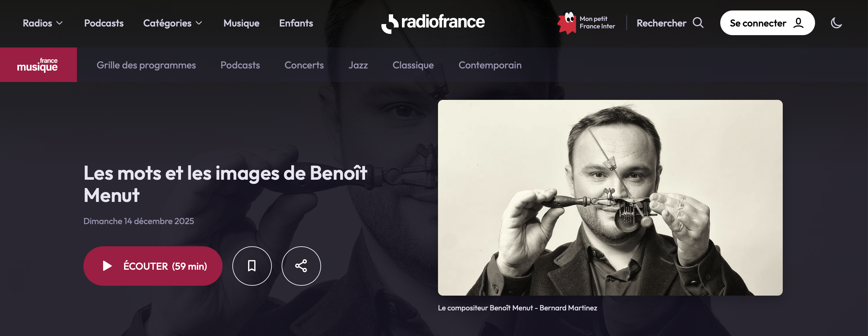This screenshot has height=336, width=868.
Task: Go to the Musique section
Action: 241,23
